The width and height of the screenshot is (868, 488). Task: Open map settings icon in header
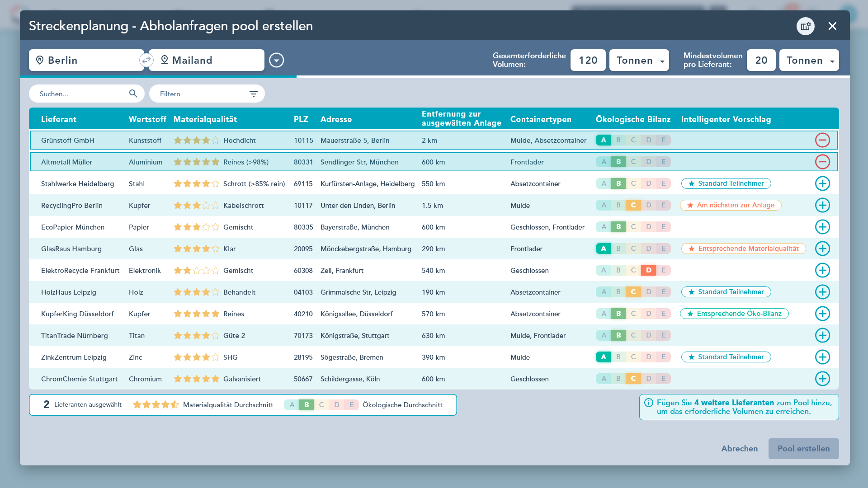pyautogui.click(x=805, y=26)
